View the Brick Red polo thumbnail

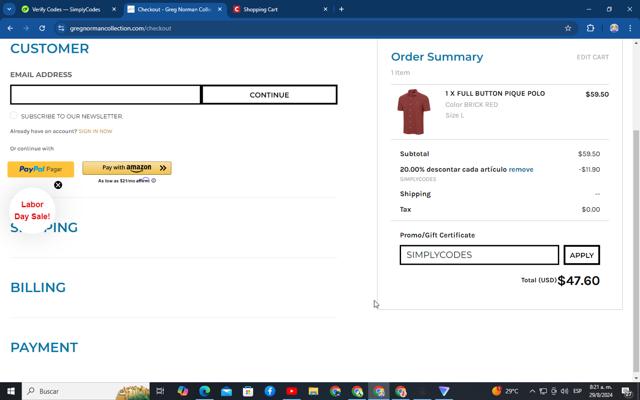[x=414, y=112]
